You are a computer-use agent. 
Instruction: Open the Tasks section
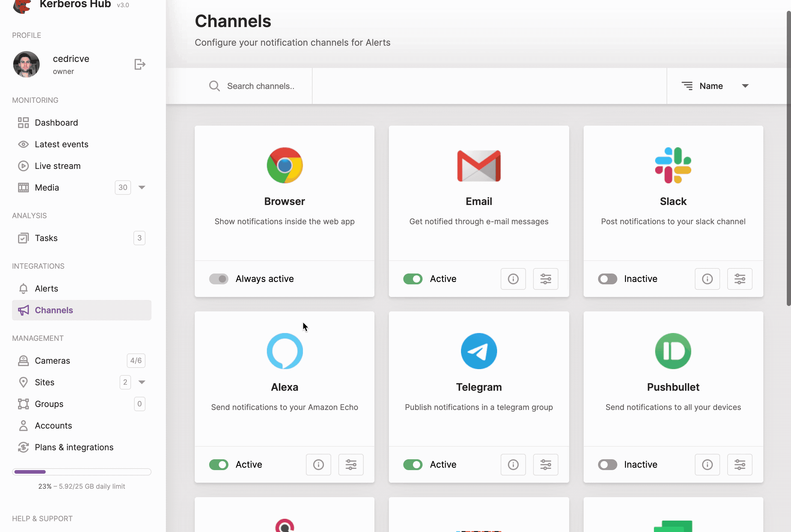[46, 238]
